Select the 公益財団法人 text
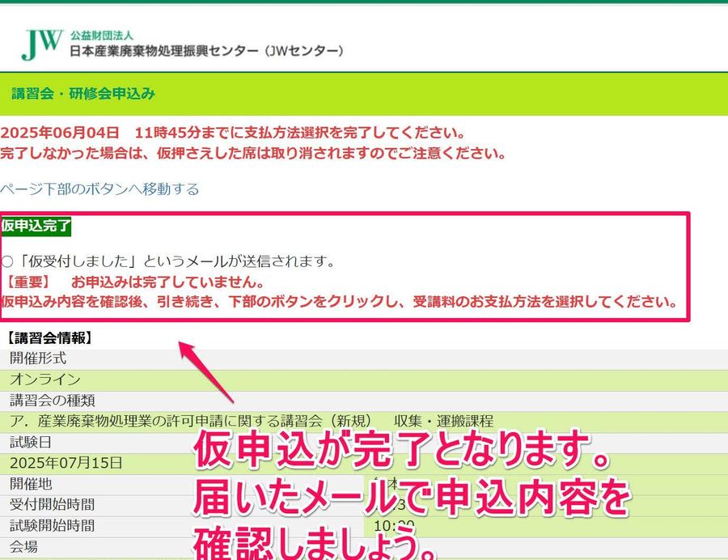Image resolution: width=728 pixels, height=560 pixels. tap(102, 36)
